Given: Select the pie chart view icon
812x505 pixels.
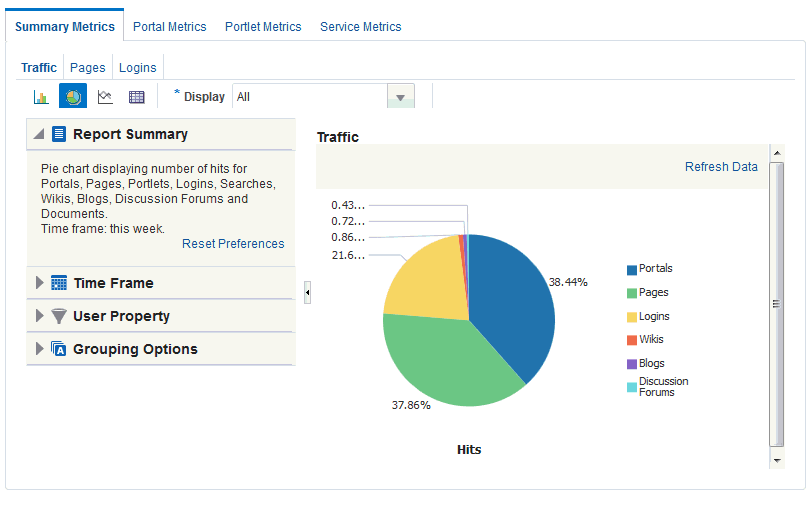Looking at the screenshot, I should [x=73, y=96].
